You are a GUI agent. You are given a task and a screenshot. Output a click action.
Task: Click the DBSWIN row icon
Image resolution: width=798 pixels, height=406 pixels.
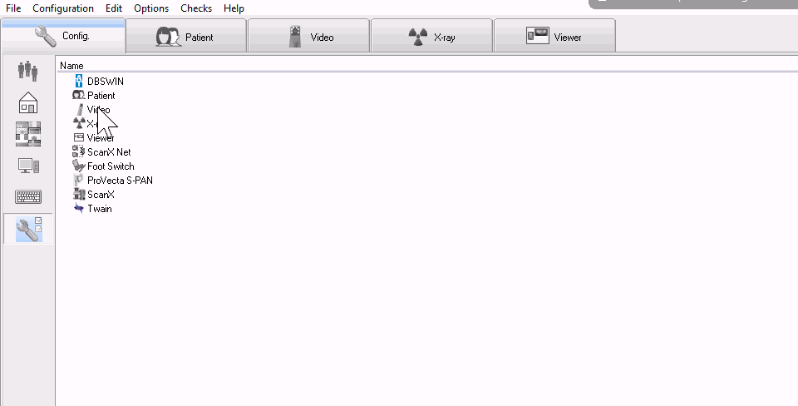click(79, 81)
